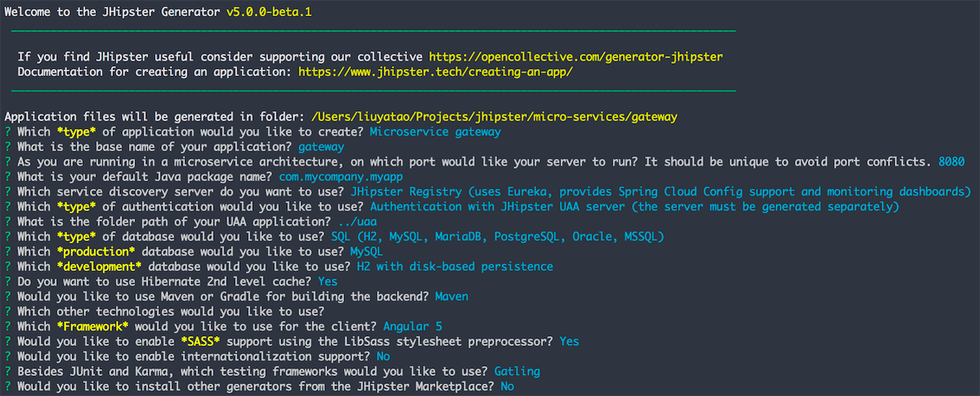Click the 'Yes' answer for Hibernate 2nd level cache
The width and height of the screenshot is (980, 396).
coord(328,282)
